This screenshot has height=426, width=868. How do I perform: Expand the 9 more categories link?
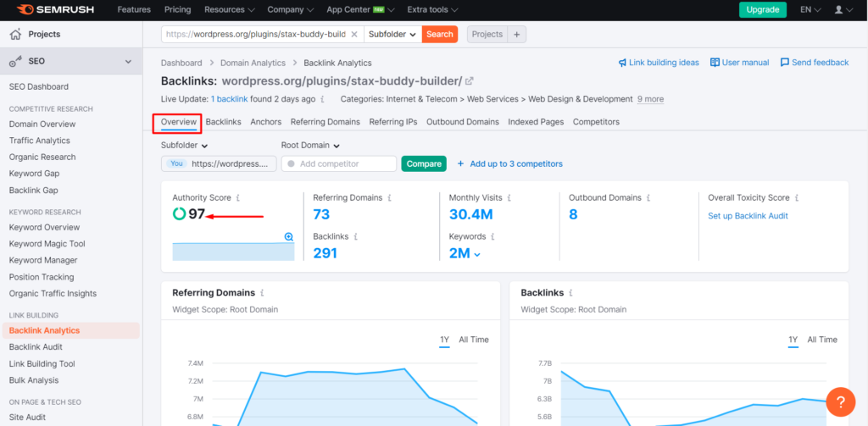click(650, 99)
